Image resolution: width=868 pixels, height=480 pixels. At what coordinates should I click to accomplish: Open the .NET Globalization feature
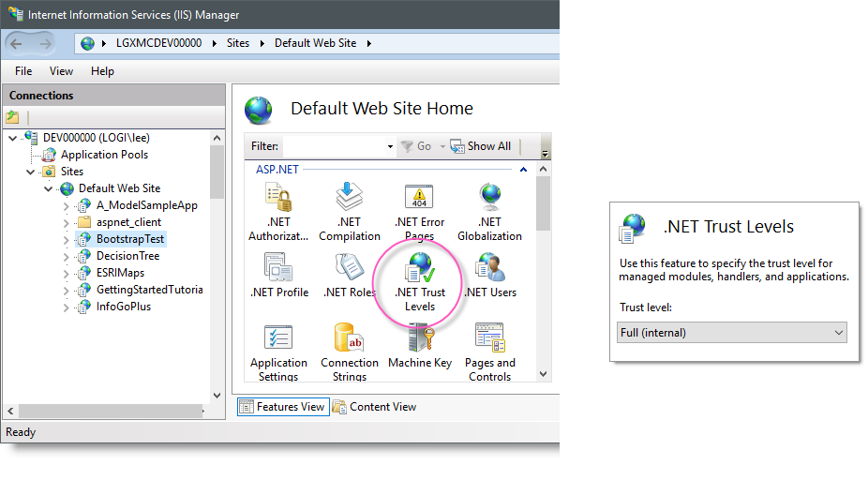click(x=490, y=212)
